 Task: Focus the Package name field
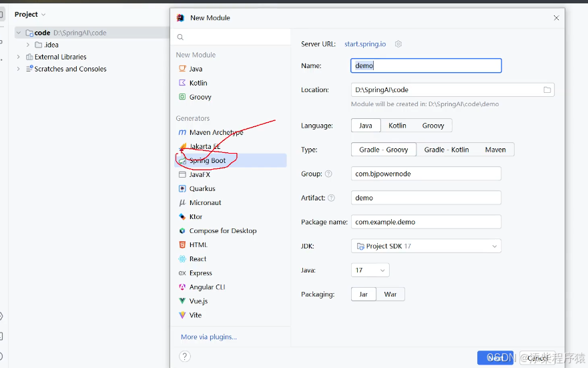(426, 222)
